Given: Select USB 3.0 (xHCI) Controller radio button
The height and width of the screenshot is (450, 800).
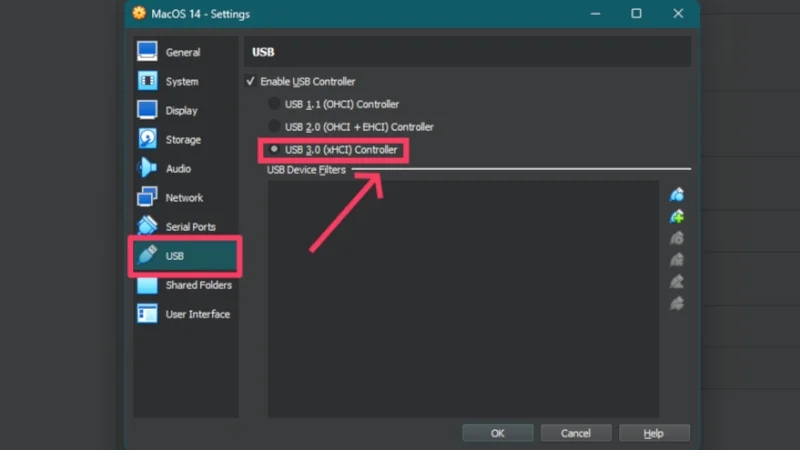Looking at the screenshot, I should tap(275, 150).
